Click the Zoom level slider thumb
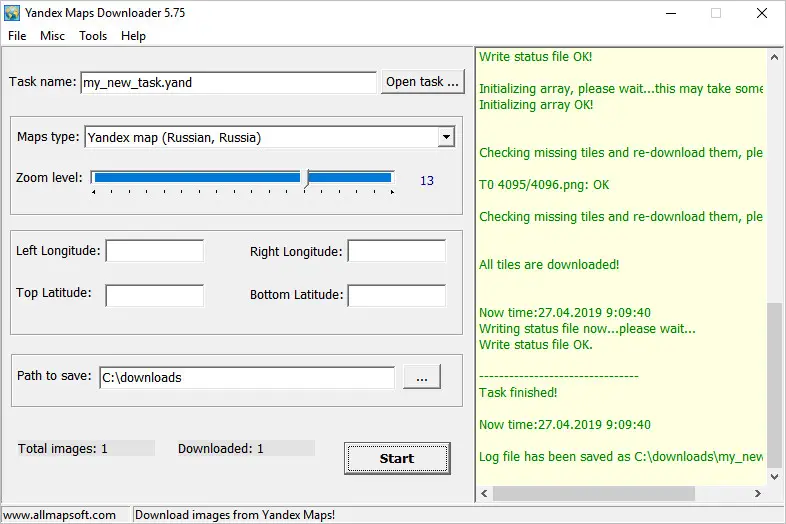This screenshot has height=524, width=786. click(307, 179)
